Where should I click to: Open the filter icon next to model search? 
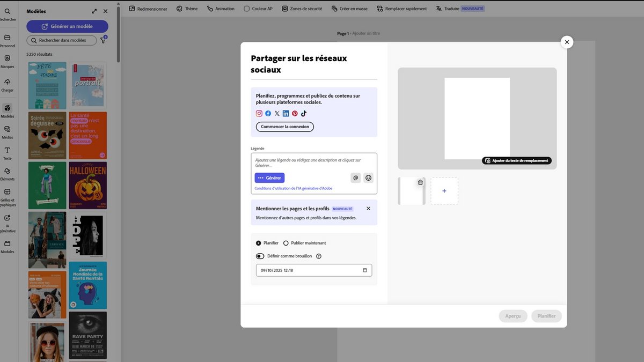(x=103, y=40)
